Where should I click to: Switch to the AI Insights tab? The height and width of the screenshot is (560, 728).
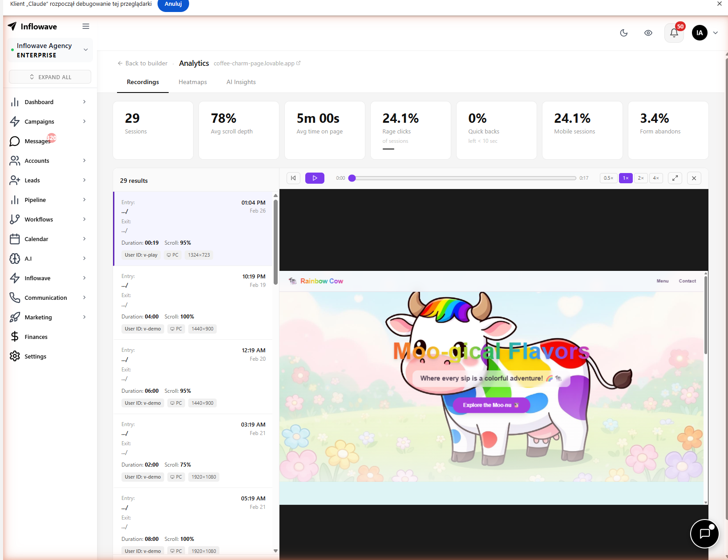[x=241, y=82]
